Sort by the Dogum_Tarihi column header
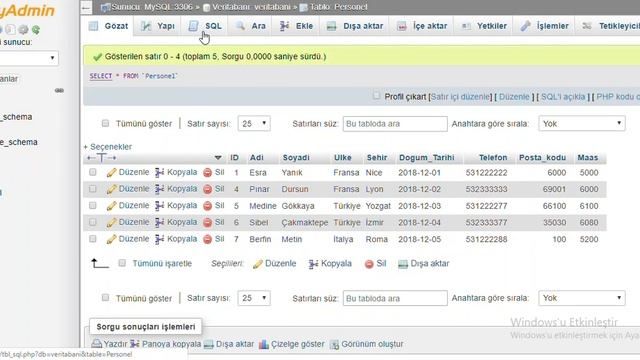The width and height of the screenshot is (640, 360). (x=427, y=158)
